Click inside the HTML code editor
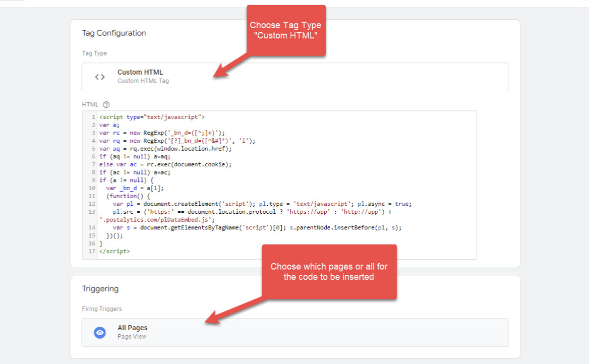The width and height of the screenshot is (589, 364). (x=279, y=185)
